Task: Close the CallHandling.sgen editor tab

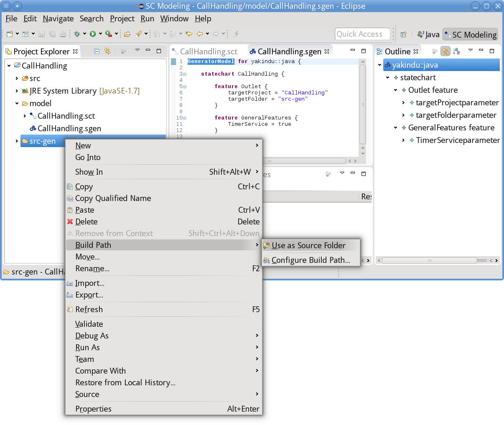Action: (x=327, y=51)
